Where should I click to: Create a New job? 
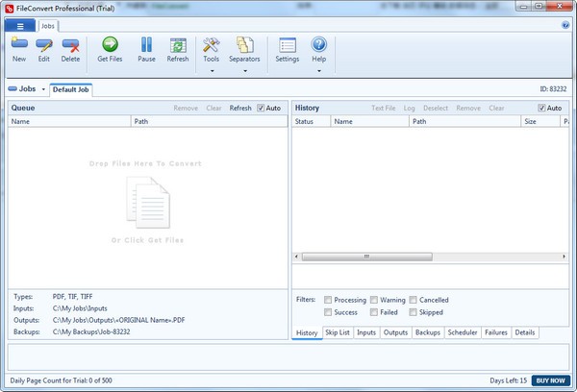pyautogui.click(x=19, y=50)
